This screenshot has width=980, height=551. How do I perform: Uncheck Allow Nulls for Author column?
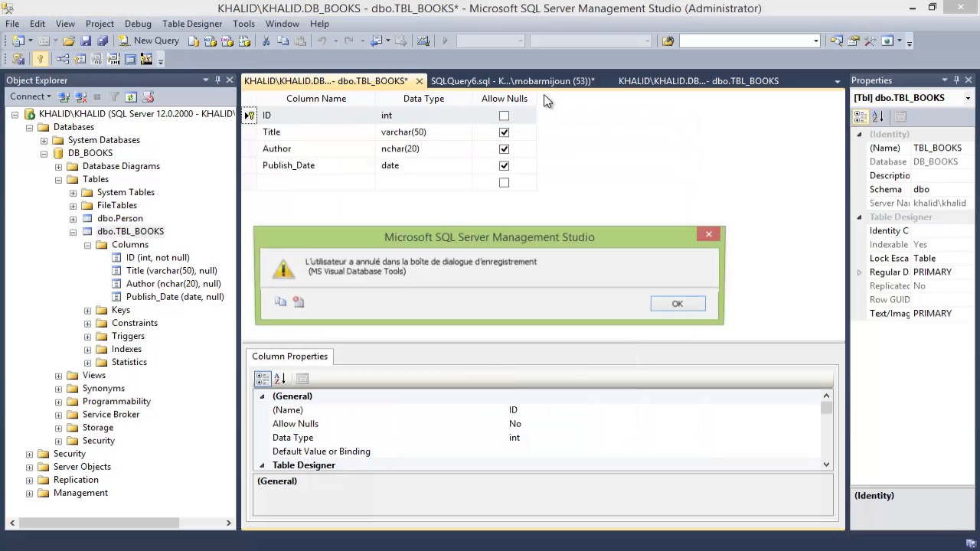pyautogui.click(x=504, y=149)
